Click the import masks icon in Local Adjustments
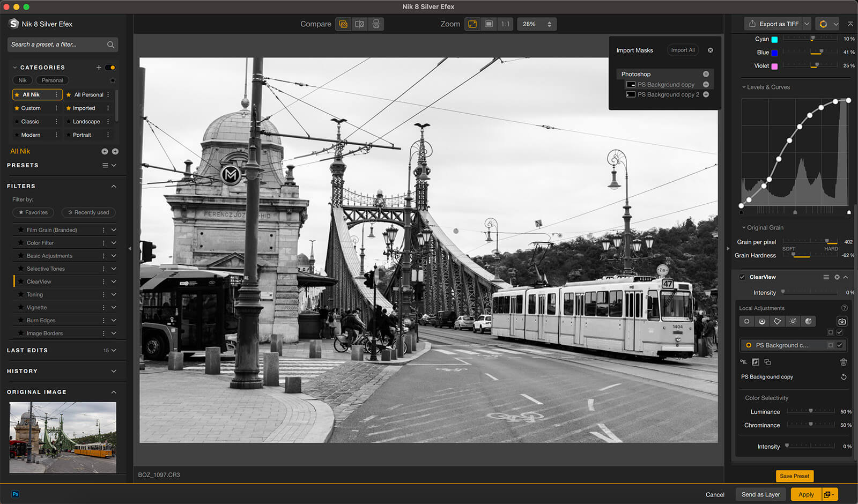This screenshot has width=858, height=504. click(842, 321)
